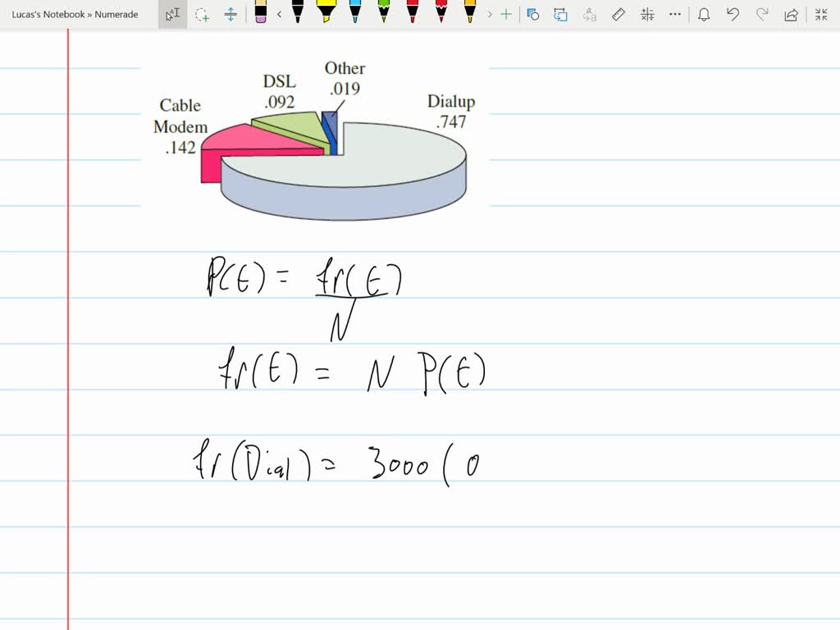This screenshot has width=840, height=630.
Task: Open the notifications bell
Action: (x=703, y=14)
